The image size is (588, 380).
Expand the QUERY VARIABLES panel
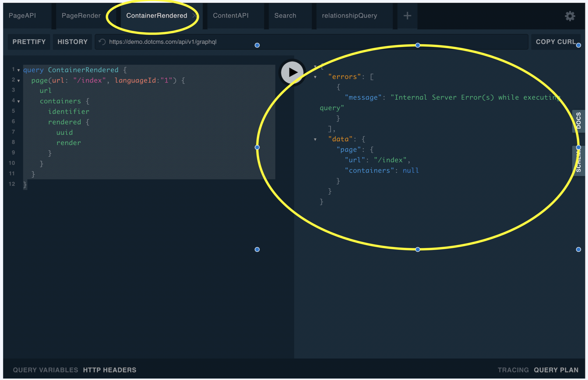(x=45, y=370)
